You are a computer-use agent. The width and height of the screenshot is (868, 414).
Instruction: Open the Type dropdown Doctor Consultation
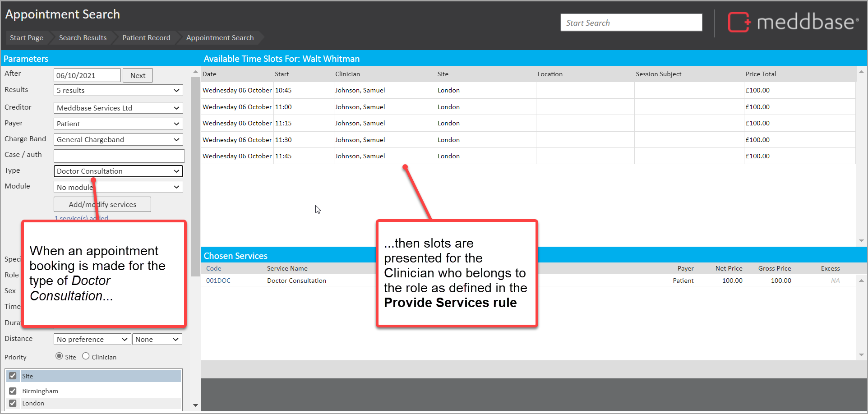coord(118,171)
